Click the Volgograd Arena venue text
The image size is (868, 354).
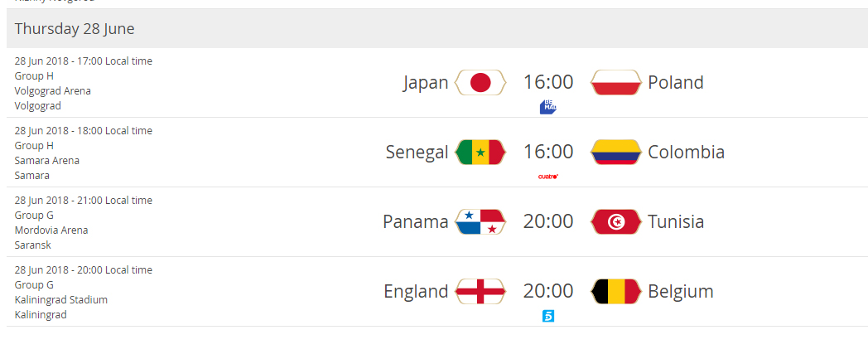(x=52, y=91)
